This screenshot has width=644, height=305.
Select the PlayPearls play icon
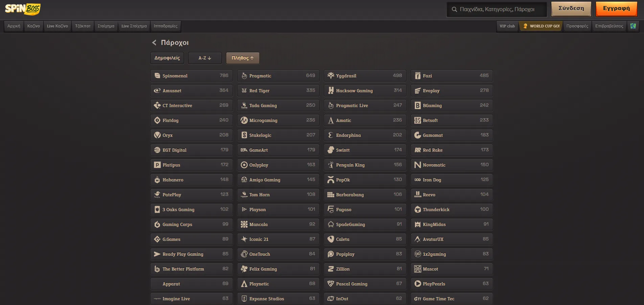[418, 284]
